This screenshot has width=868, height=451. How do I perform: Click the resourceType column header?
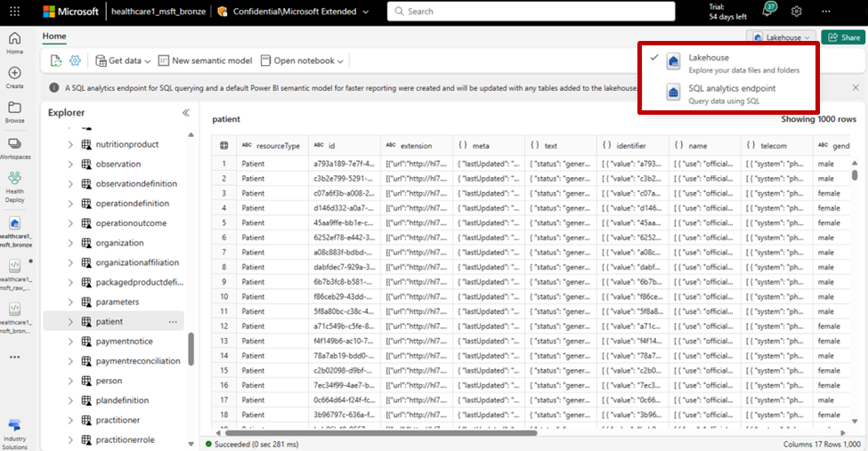pyautogui.click(x=272, y=146)
